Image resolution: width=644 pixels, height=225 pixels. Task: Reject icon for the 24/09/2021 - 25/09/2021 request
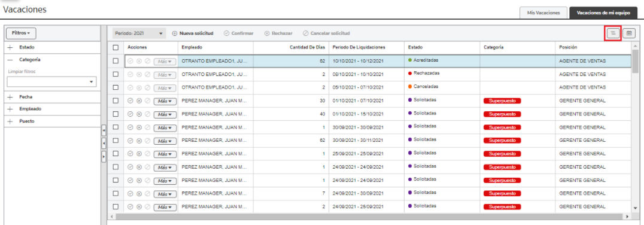(139, 207)
